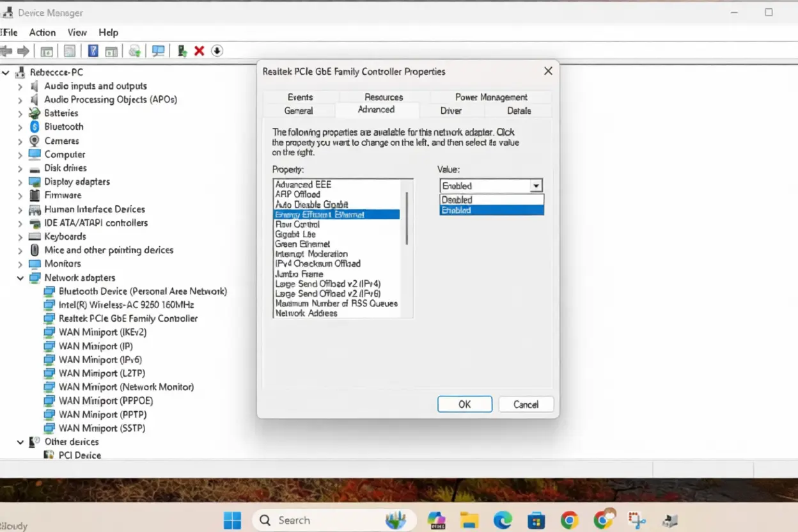Image resolution: width=798 pixels, height=532 pixels.
Task: Switch to the Power Management tab
Action: [x=491, y=97]
